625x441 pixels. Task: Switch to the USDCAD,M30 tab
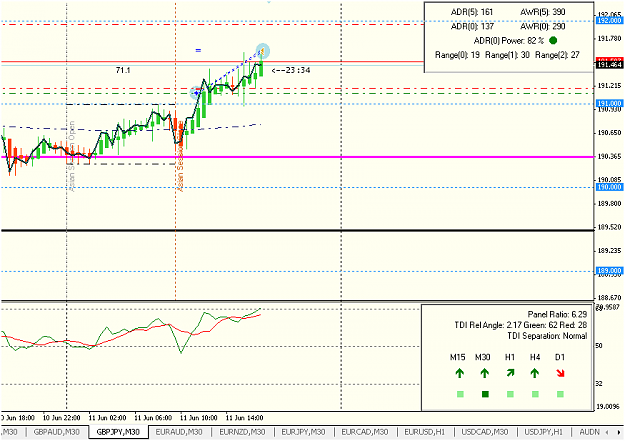tap(484, 432)
